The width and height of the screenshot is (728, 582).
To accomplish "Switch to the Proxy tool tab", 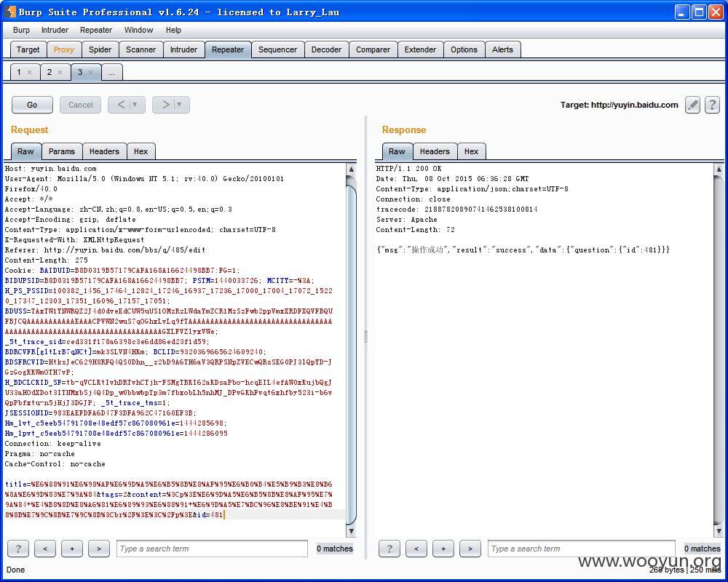I will (63, 49).
